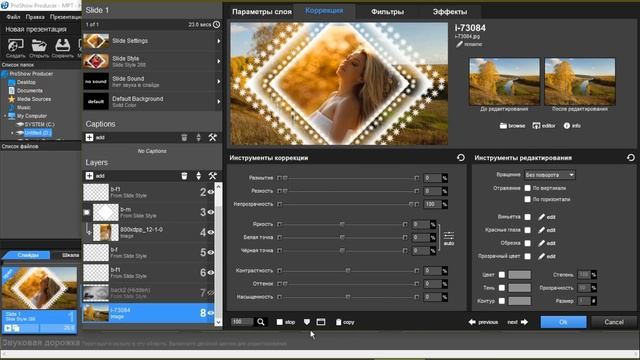640x360 pixels.
Task: Switch to the Фильтры tab
Action: (x=387, y=11)
